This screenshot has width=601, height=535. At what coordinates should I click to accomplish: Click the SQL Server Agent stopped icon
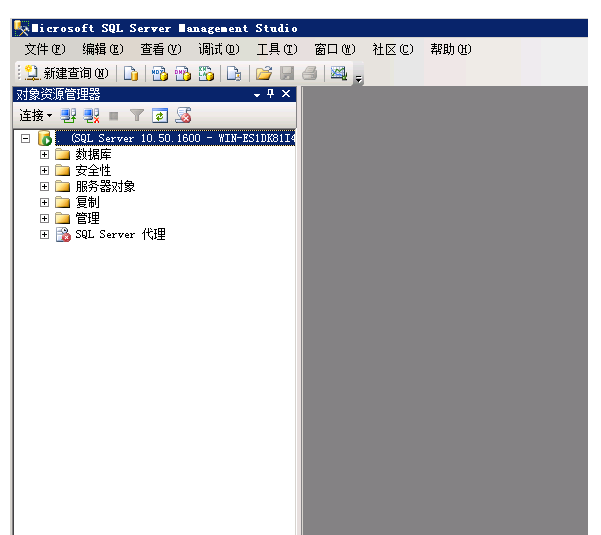tap(63, 234)
